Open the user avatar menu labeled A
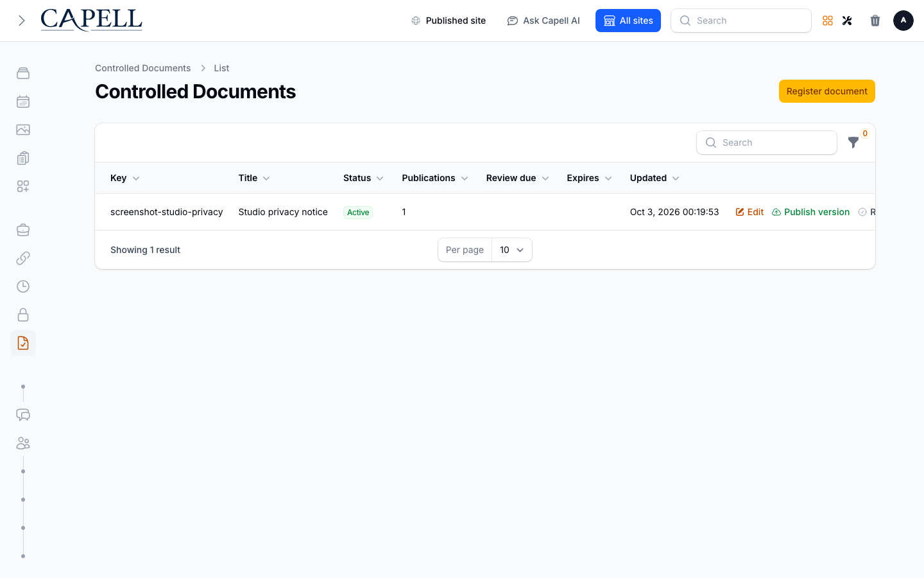Viewport: 924px width, 578px height. pos(903,21)
